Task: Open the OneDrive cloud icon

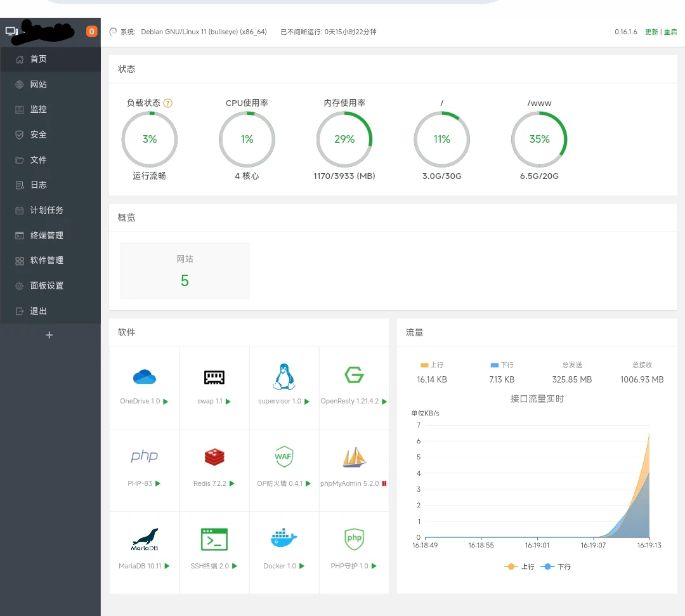Action: [145, 377]
